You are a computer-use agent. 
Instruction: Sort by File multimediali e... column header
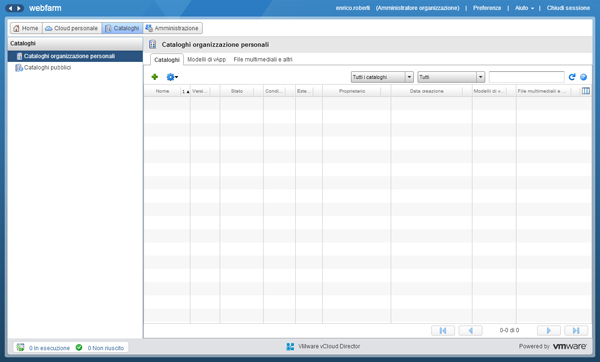click(x=543, y=91)
